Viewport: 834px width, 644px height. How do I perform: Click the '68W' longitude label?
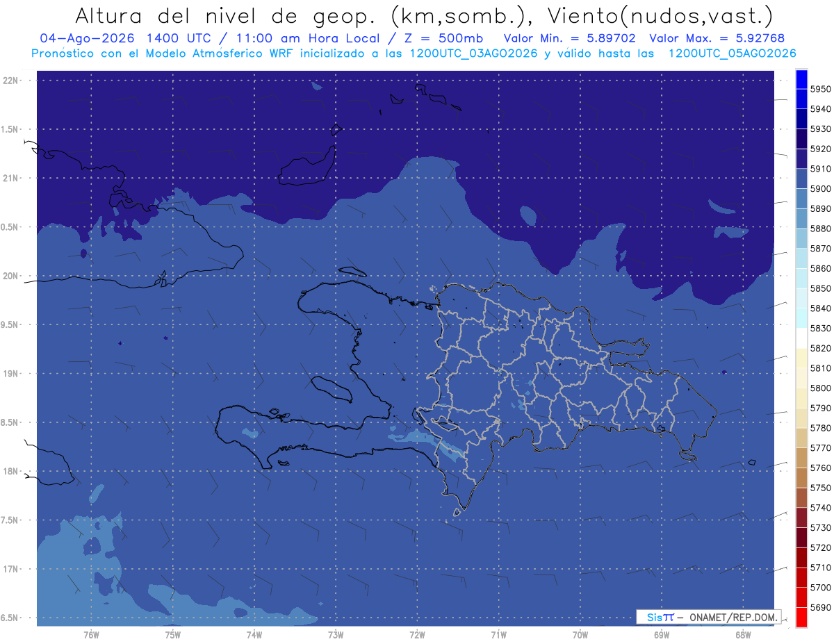743,635
